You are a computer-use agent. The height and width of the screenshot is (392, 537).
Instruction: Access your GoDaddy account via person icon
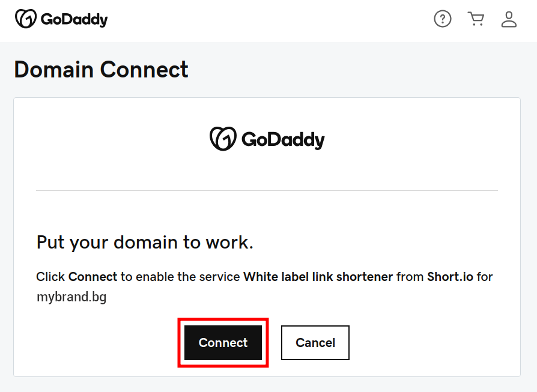509,20
